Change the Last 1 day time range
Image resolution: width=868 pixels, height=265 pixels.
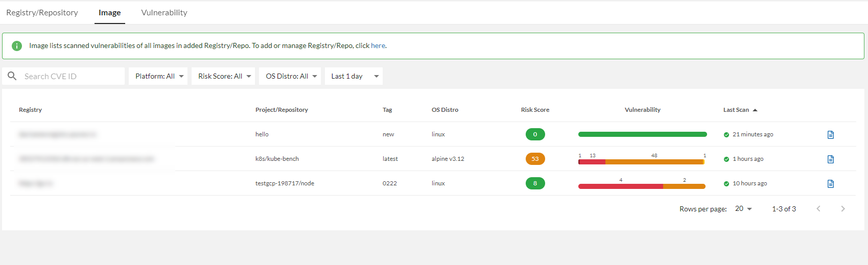[354, 76]
